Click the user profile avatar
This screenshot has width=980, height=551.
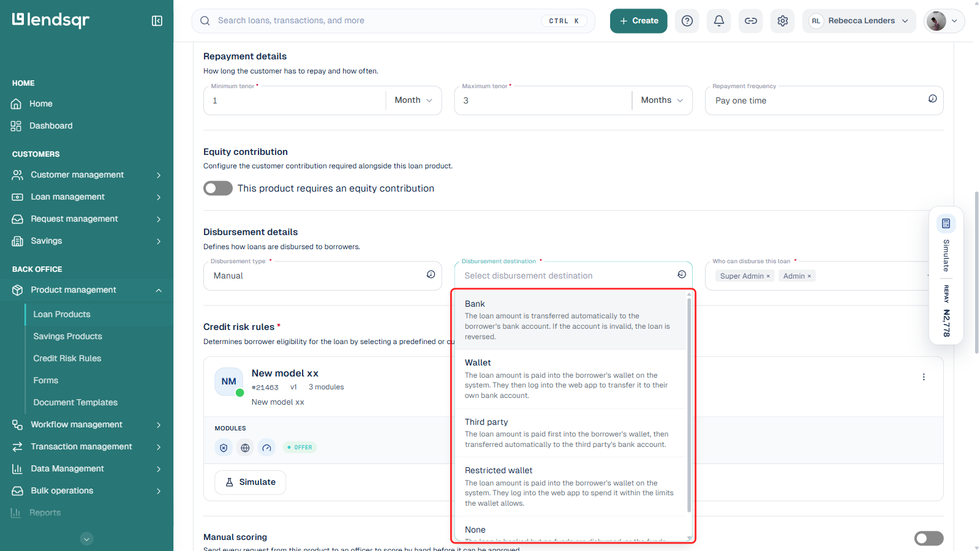(936, 21)
